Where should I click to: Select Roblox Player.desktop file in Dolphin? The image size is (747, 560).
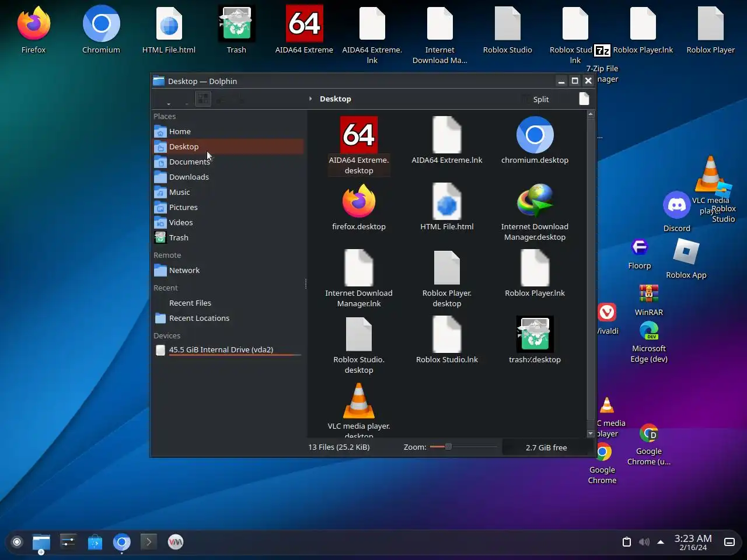click(x=447, y=279)
